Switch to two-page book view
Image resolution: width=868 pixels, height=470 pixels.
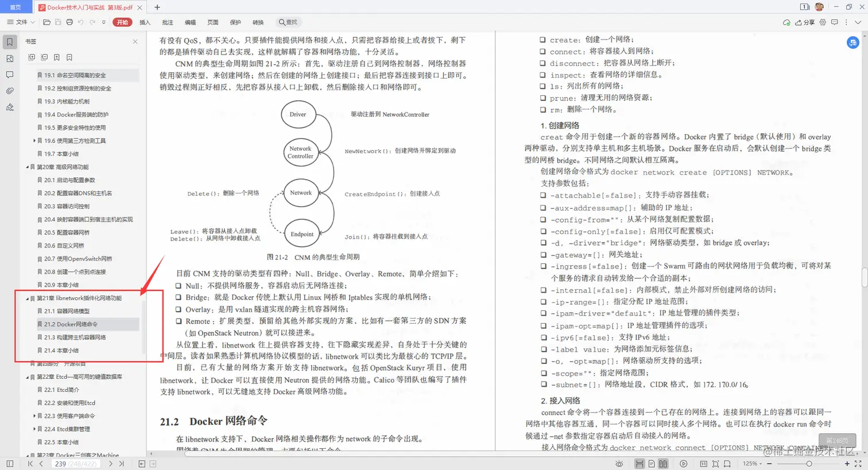pyautogui.click(x=662, y=464)
